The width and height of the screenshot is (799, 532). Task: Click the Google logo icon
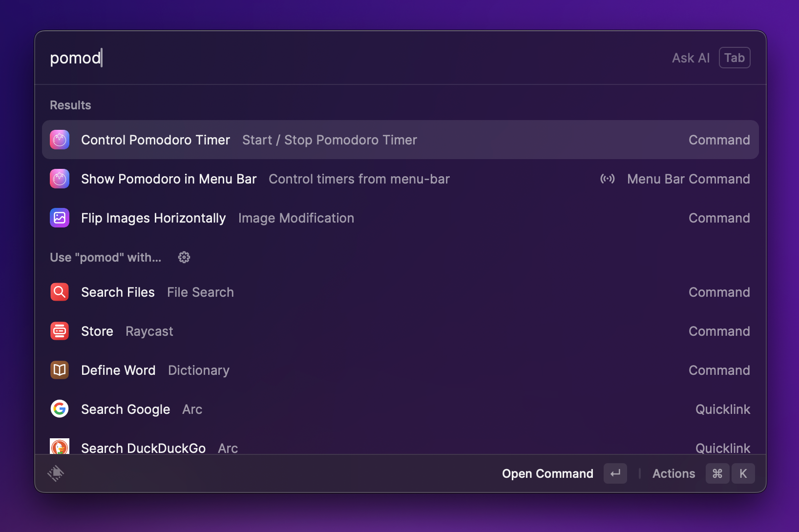[60, 409]
